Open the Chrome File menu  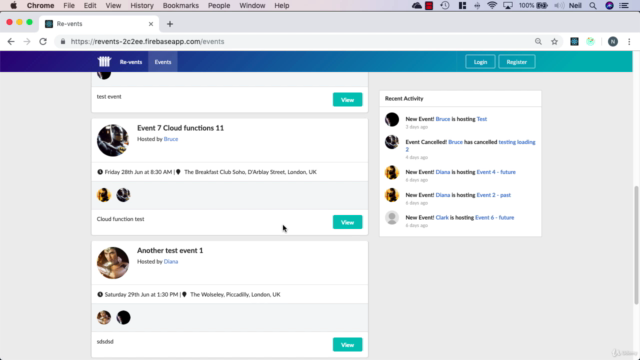[x=69, y=5]
